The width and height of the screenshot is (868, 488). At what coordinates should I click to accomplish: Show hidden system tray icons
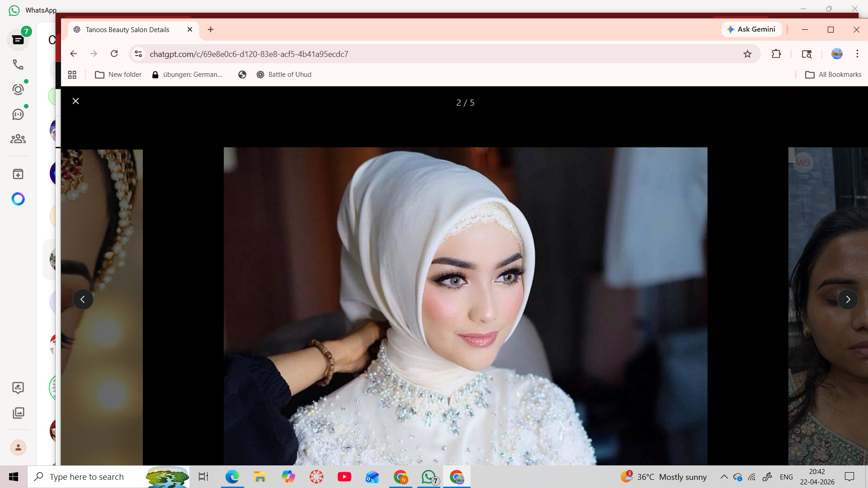pos(724,477)
